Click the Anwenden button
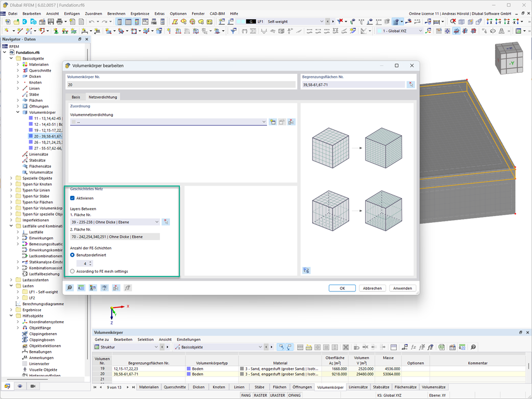Image resolution: width=532 pixels, height=399 pixels. pos(402,288)
